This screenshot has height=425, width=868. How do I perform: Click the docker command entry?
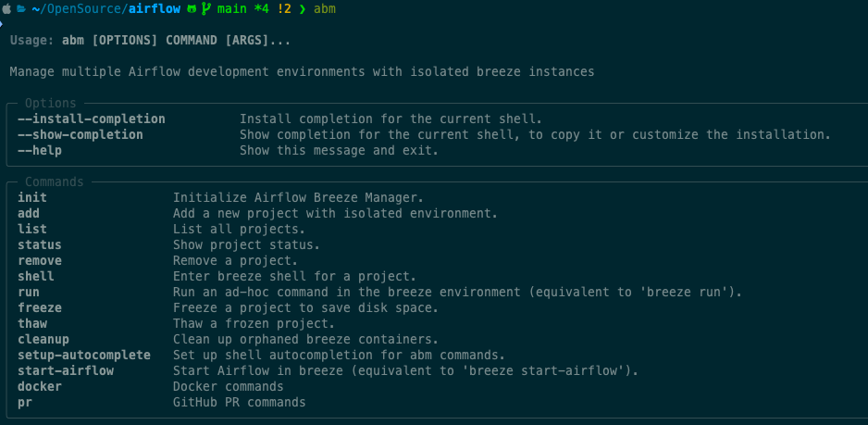(x=39, y=386)
